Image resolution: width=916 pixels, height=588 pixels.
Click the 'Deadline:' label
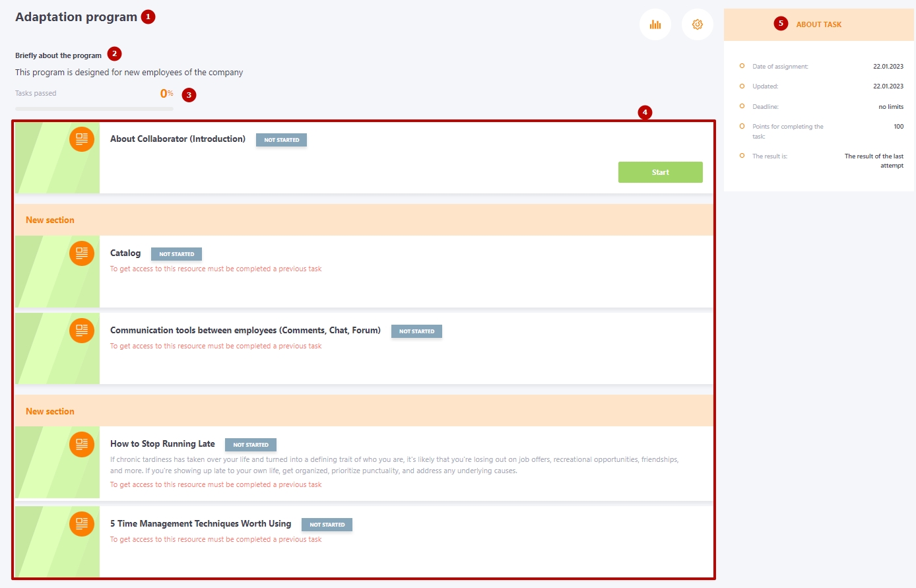766,107
